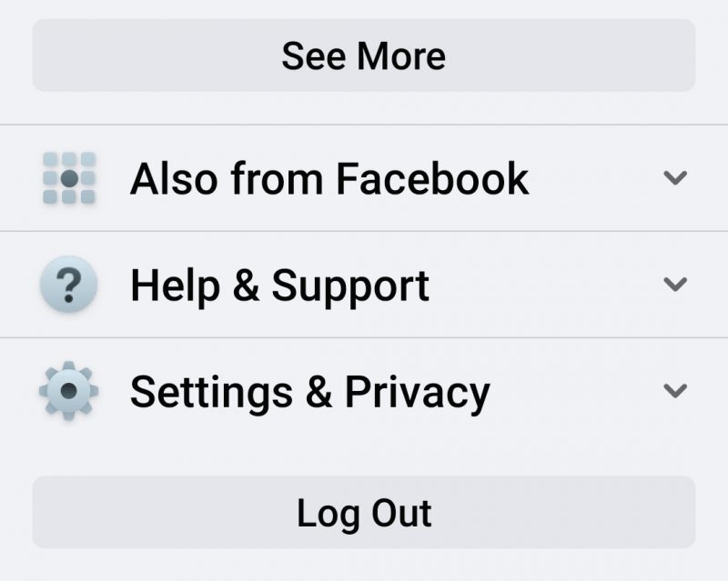Open the Settings & Privacy menu row
The height and width of the screenshot is (581, 728).
point(364,391)
